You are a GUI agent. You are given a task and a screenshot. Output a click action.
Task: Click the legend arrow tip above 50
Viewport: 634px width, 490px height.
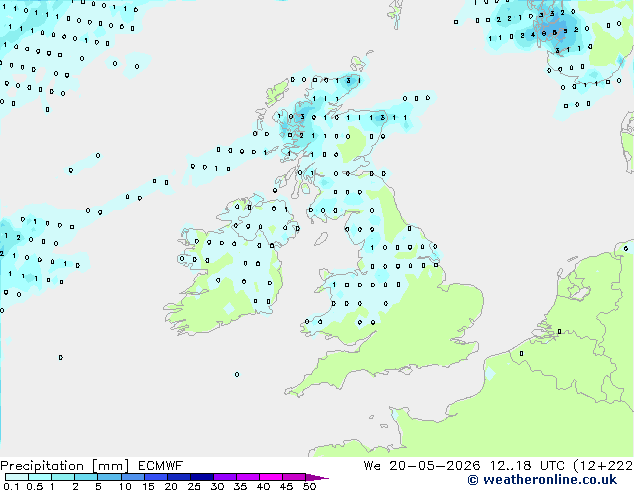(x=317, y=478)
